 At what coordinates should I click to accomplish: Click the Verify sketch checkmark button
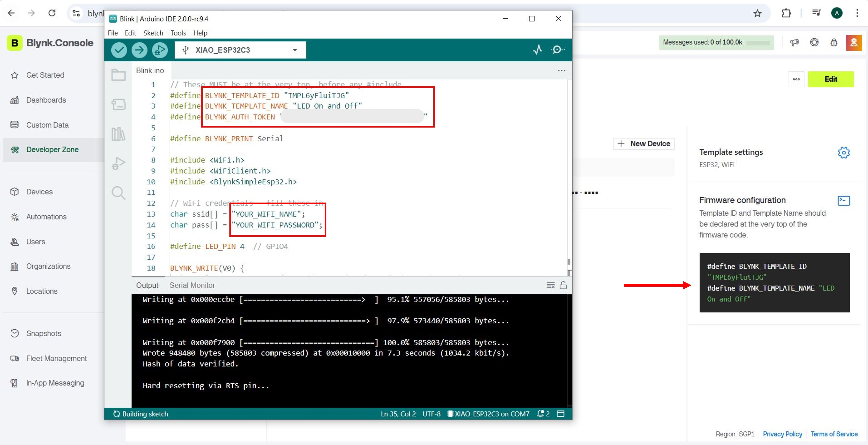(x=119, y=50)
